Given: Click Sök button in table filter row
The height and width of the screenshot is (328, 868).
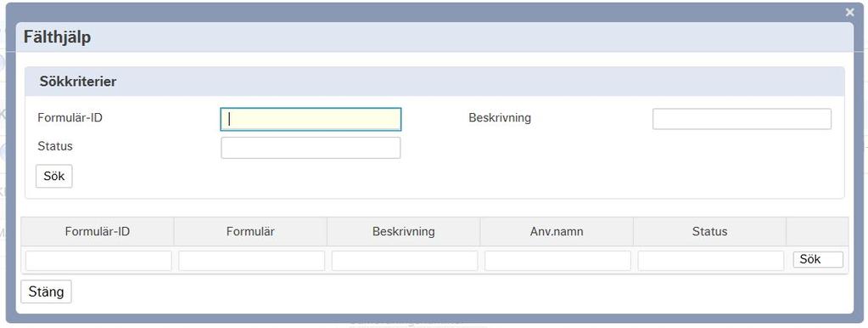Looking at the screenshot, I should tap(818, 259).
